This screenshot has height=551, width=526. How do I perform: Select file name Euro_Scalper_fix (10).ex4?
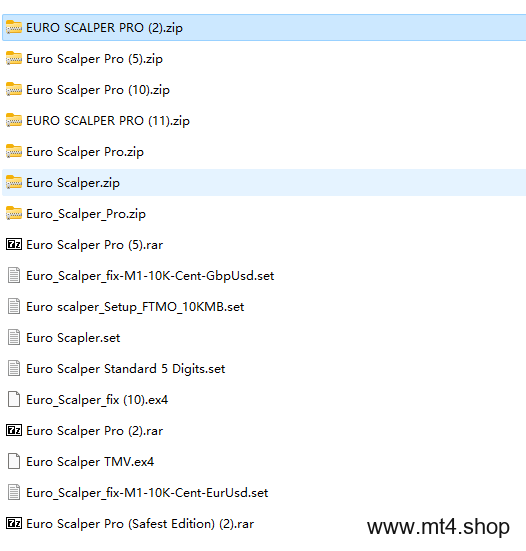pyautogui.click(x=97, y=400)
